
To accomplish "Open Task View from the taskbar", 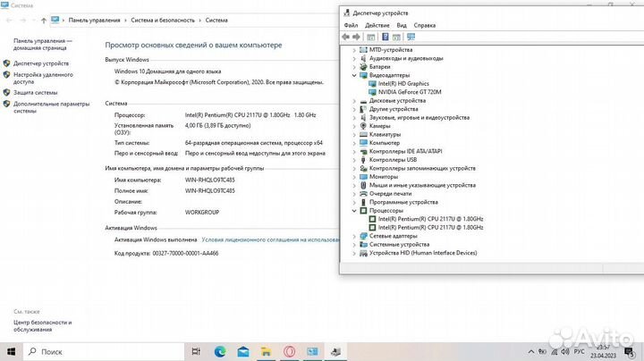I will (196, 351).
